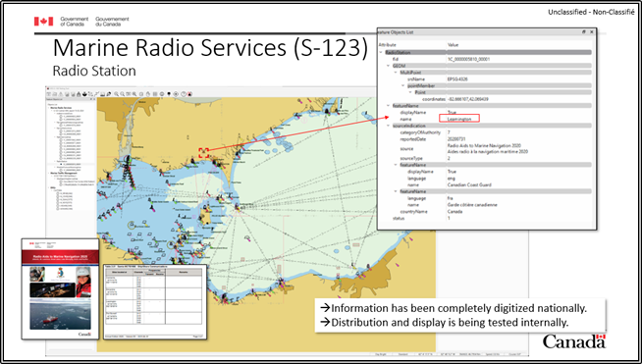Open Radio Aids to Marine Navigation cover thumbnail

click(x=60, y=289)
